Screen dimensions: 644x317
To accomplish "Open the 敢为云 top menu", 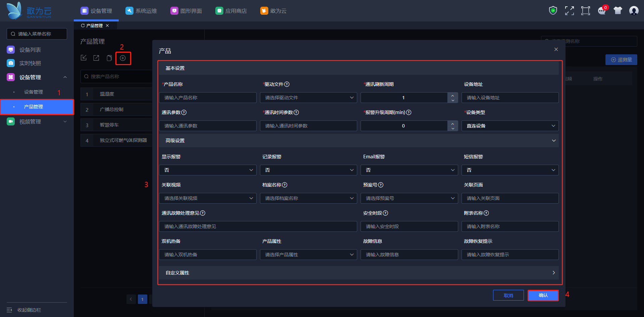I will [273, 11].
